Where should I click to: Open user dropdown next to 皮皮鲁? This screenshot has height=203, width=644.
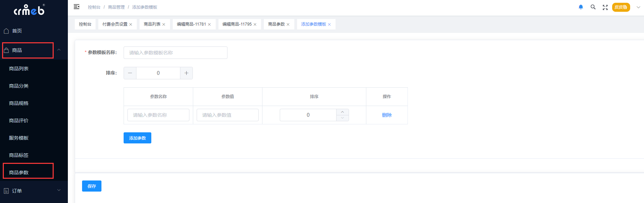pos(638,7)
